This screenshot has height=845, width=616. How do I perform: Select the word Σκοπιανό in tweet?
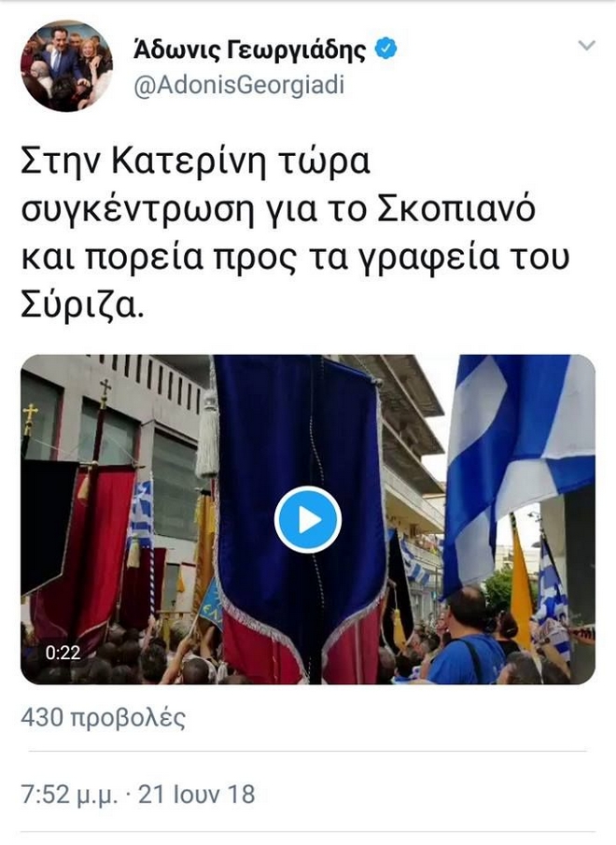[456, 208]
